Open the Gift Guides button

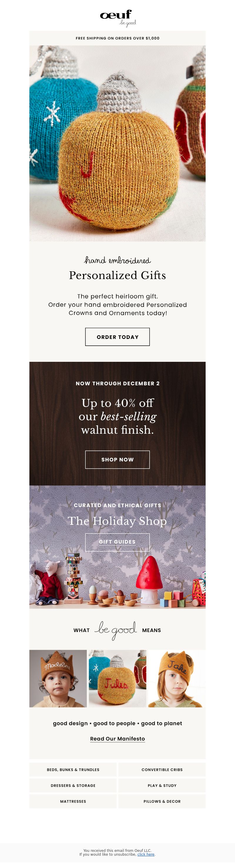(117, 542)
